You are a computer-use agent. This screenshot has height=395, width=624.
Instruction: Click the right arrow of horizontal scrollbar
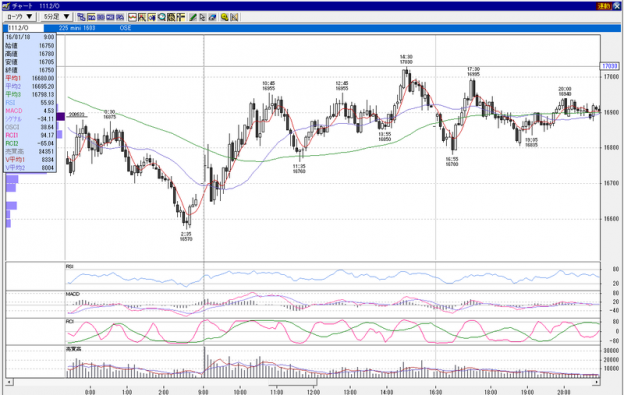pyautogui.click(x=596, y=382)
